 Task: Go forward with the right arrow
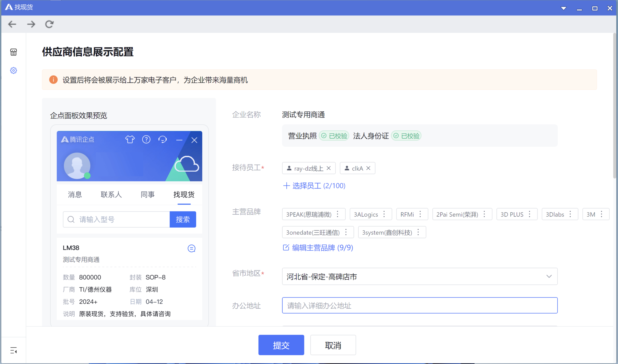[x=31, y=24]
